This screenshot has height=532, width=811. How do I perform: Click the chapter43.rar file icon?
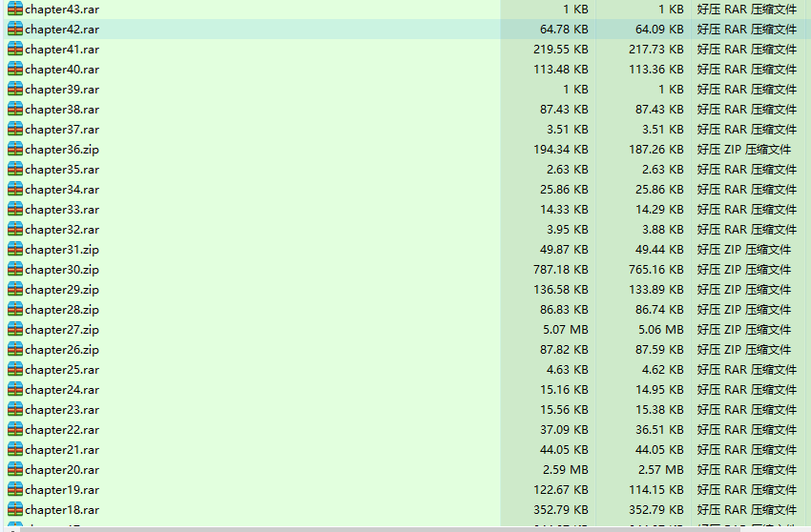pos(14,9)
